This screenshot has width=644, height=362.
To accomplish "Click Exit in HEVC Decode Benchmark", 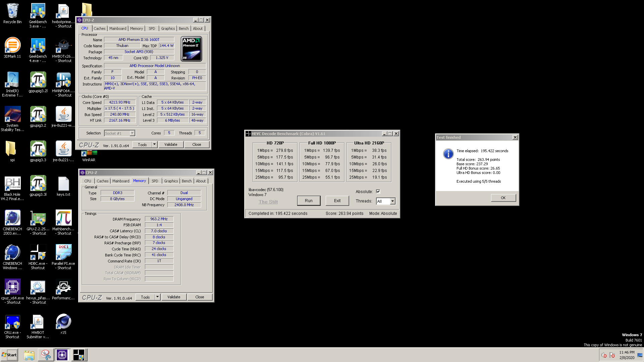I will pos(337,201).
